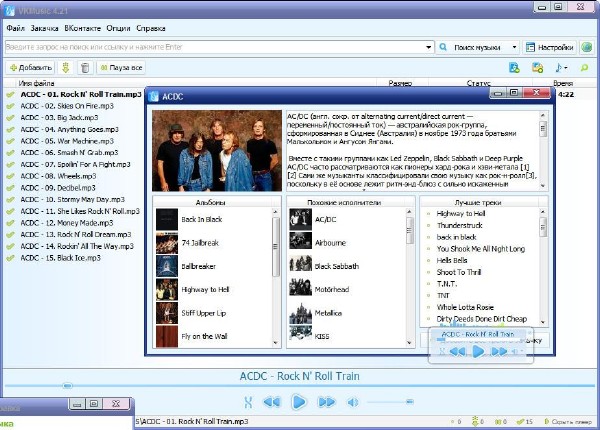
Task: Click the play button in main player
Action: pyautogui.click(x=298, y=402)
